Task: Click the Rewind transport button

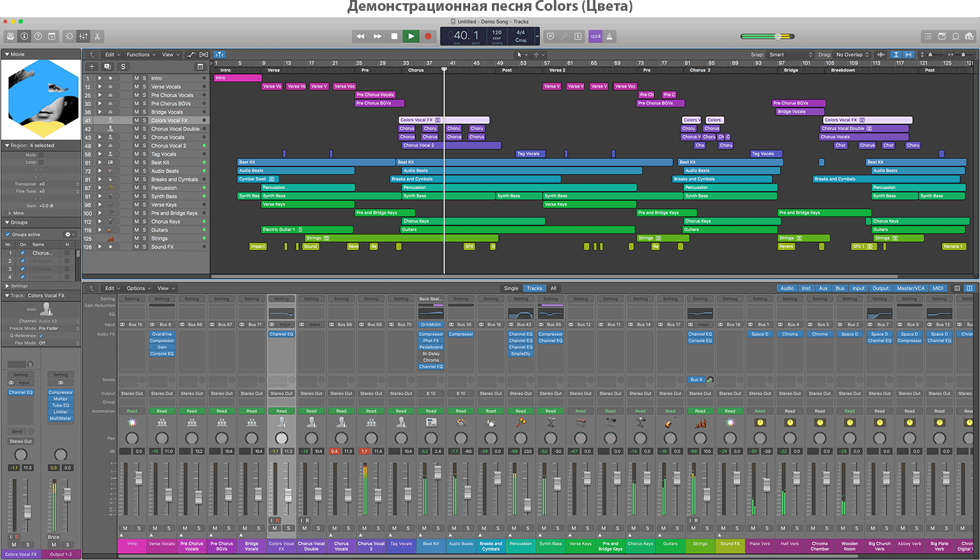Action: pos(360,36)
